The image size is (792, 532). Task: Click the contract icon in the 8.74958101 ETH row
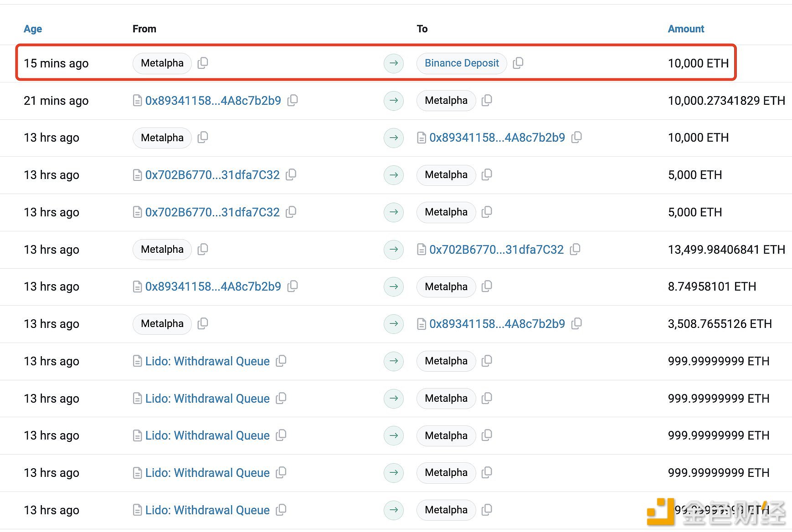pos(137,286)
